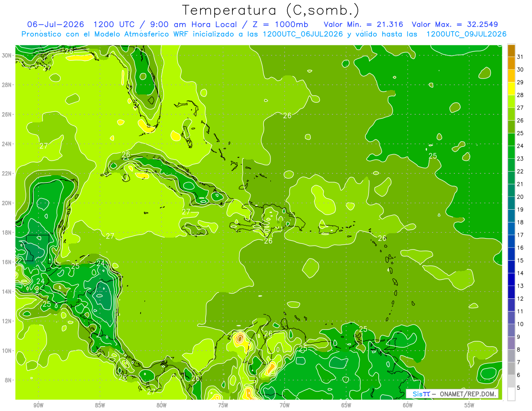The height and width of the screenshot is (411, 532).
Task: Click the '1200UTC_06JUL2026' initialization timestamp
Action: (x=303, y=34)
